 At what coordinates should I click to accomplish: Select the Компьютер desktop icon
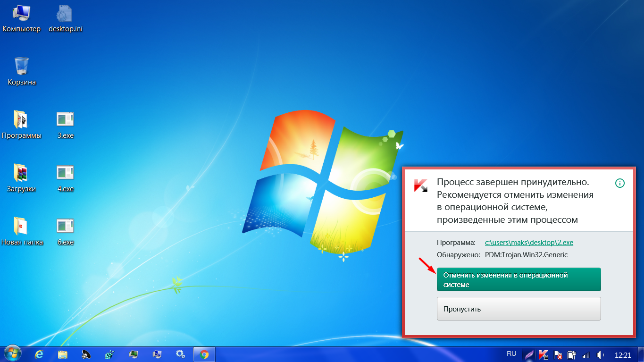click(x=22, y=19)
